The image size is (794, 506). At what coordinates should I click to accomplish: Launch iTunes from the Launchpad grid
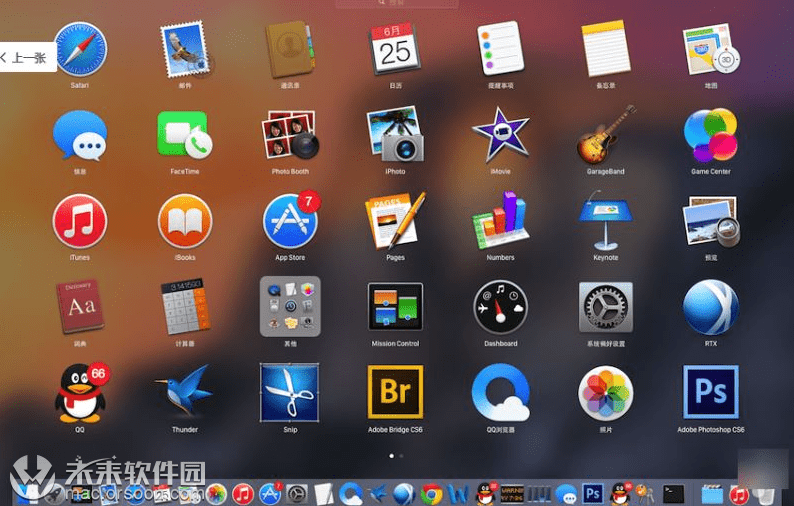pos(80,221)
